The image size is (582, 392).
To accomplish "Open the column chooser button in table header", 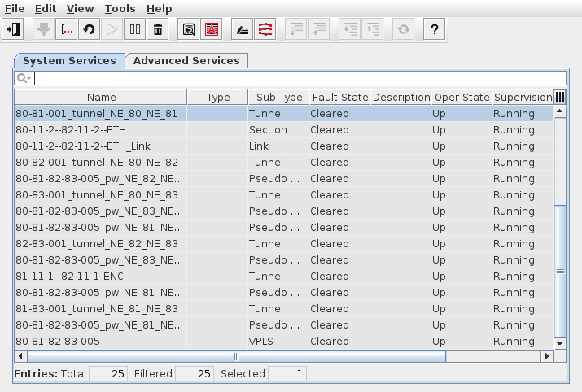I will [x=560, y=97].
